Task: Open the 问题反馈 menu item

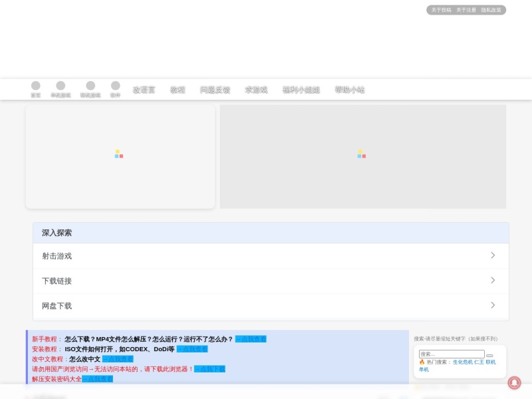Action: tap(215, 90)
